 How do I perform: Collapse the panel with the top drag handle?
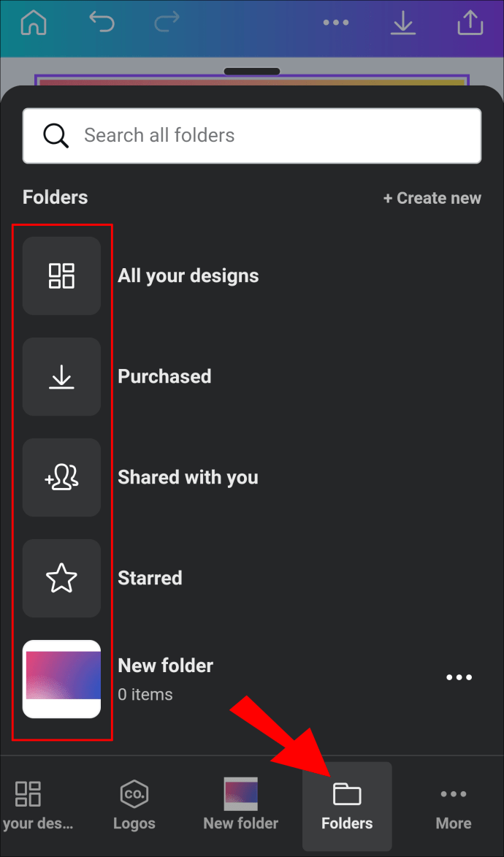[x=252, y=72]
